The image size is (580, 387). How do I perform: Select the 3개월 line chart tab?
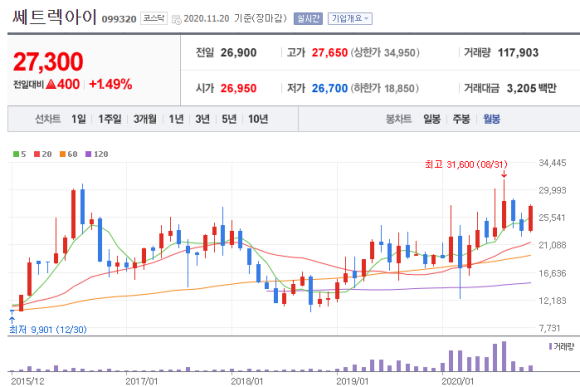(145, 119)
